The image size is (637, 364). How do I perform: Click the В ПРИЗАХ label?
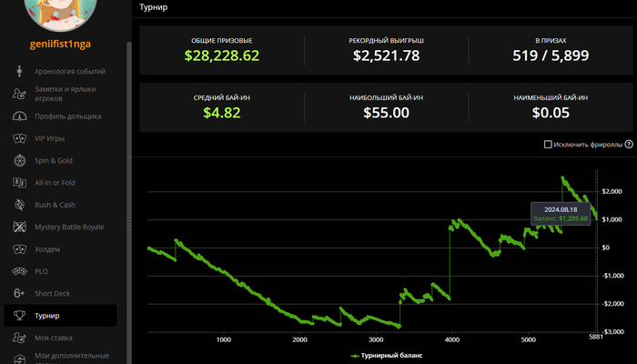551,41
